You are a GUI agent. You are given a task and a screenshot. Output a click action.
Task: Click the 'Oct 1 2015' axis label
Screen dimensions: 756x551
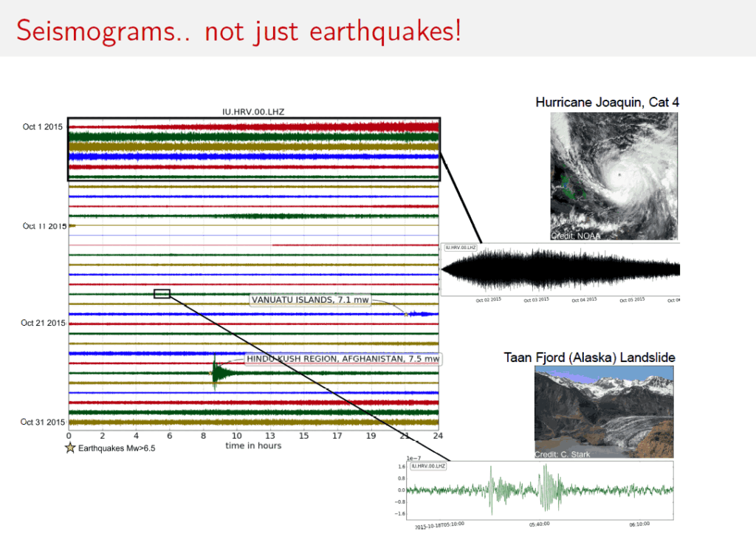pos(42,127)
